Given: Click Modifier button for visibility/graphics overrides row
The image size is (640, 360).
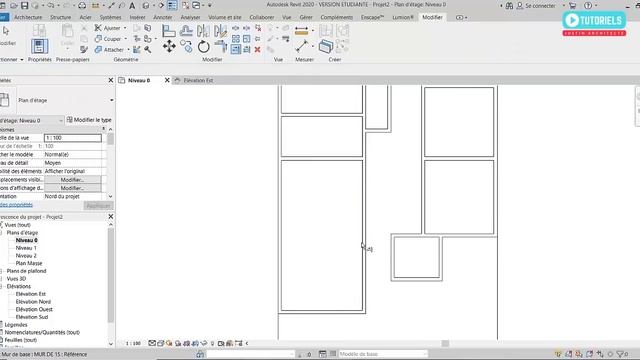Looking at the screenshot, I should [72, 180].
